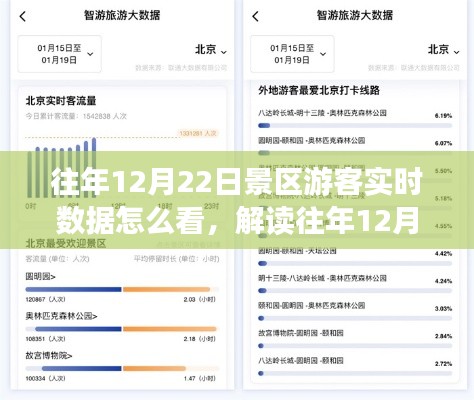Click 1331281 人次 threshold label on chart
474x400 pixels.
point(198,133)
